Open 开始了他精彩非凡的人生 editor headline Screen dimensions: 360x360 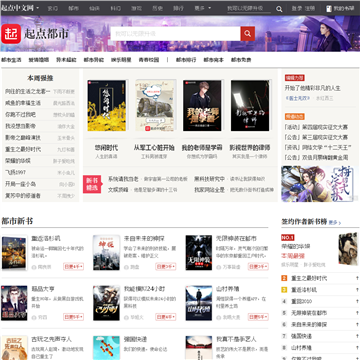(x=312, y=88)
